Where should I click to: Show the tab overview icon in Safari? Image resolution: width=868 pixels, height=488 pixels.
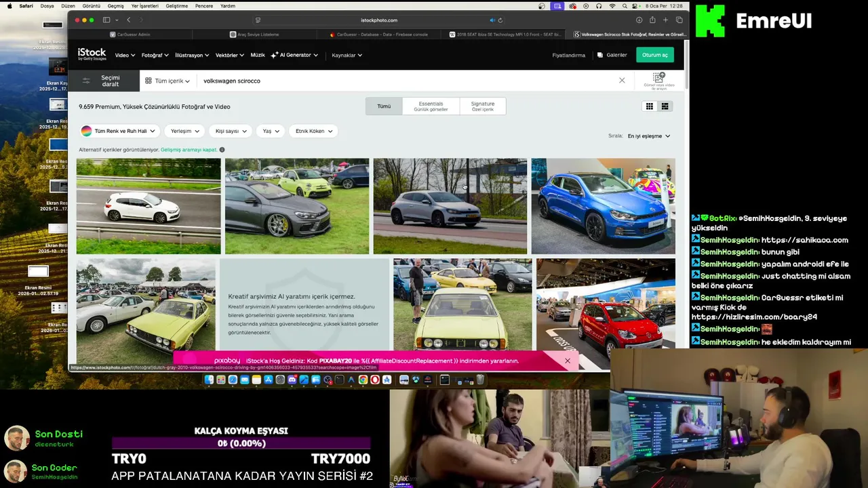pyautogui.click(x=679, y=20)
